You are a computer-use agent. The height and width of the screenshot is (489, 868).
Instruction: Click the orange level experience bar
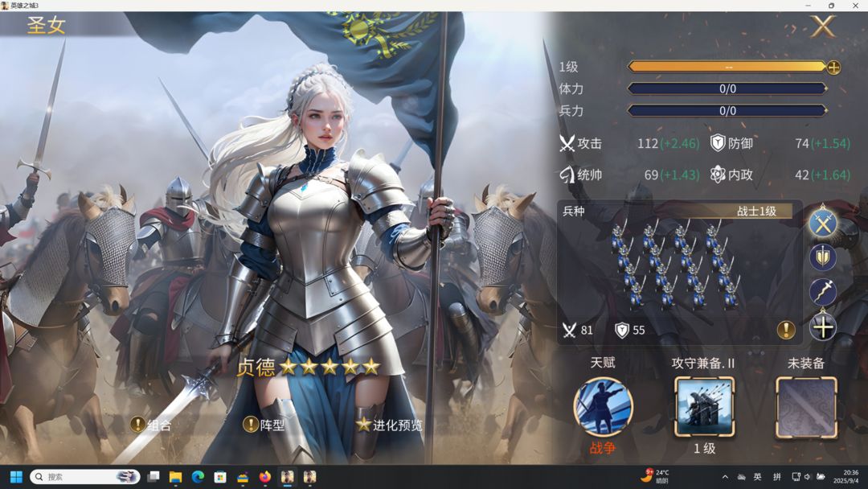click(727, 67)
